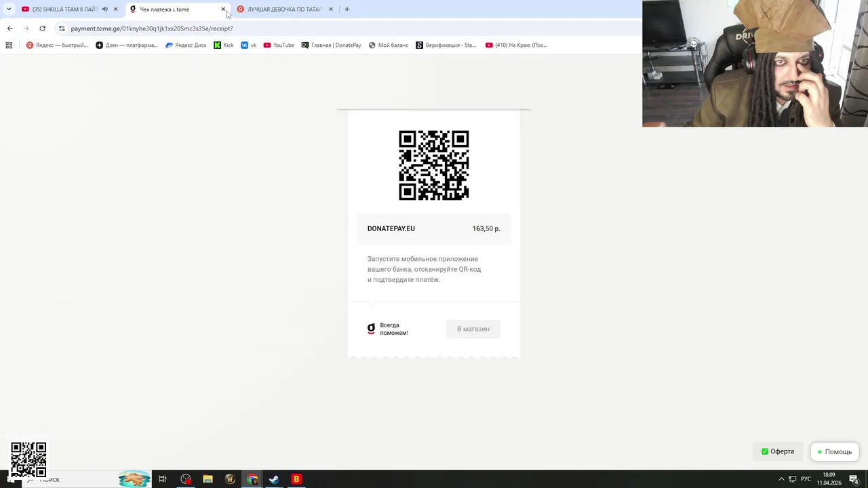Open Windows Task View
Image resolution: width=868 pixels, height=488 pixels.
point(163,479)
